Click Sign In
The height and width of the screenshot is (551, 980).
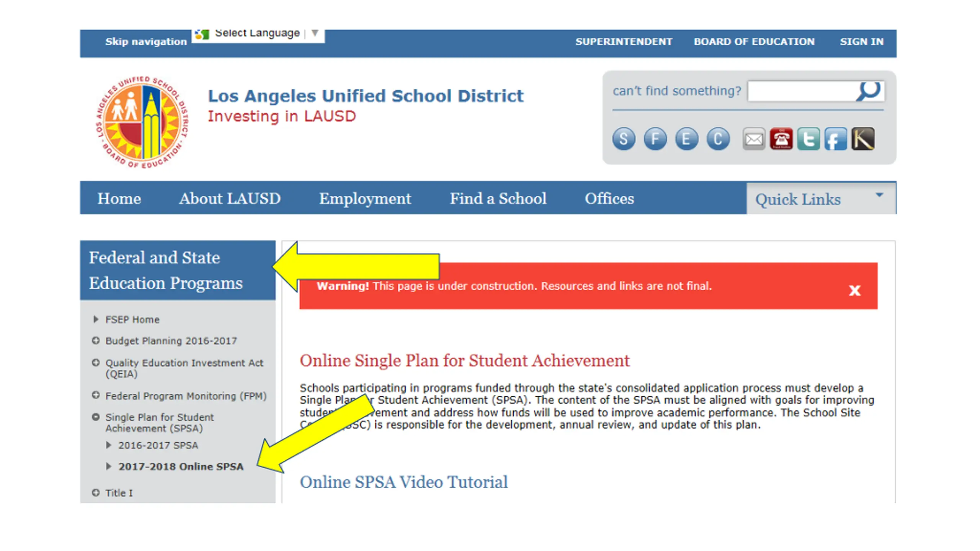coord(862,42)
